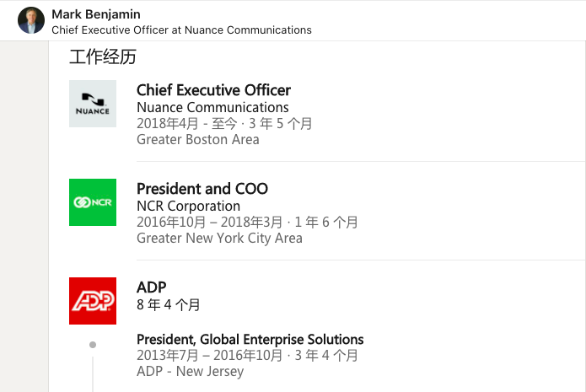The image size is (586, 392).
Task: Click the 工作经历 section heading
Action: point(103,56)
